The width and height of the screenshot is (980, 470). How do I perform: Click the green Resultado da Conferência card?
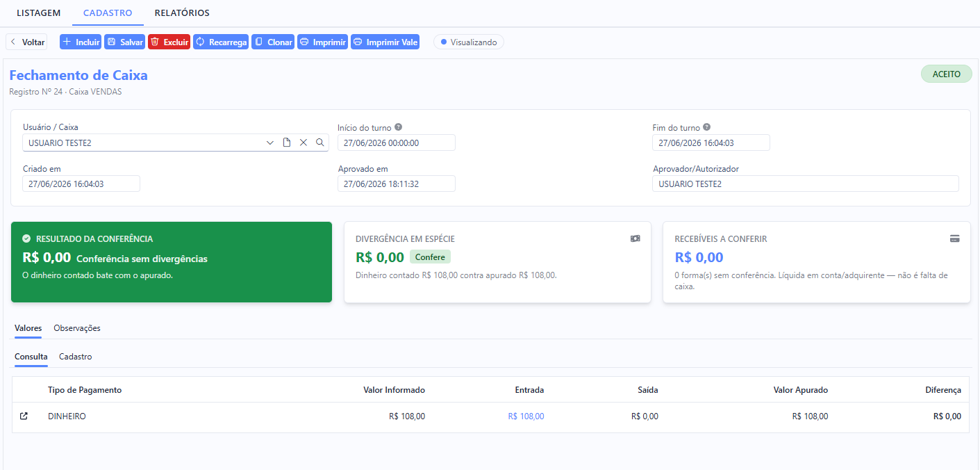pyautogui.click(x=172, y=262)
